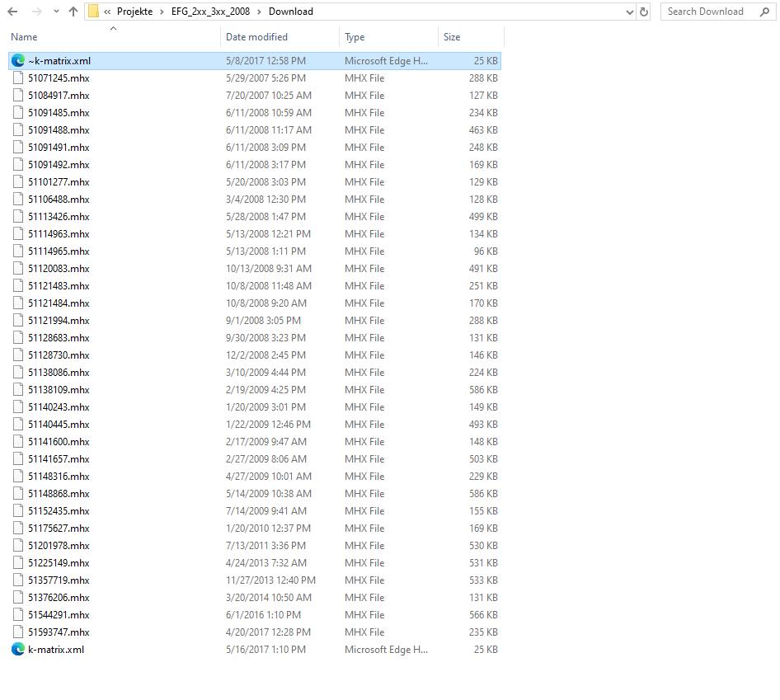Click the 586 KB size of 51138109.mhx
The image size is (780, 700).
pyautogui.click(x=483, y=389)
